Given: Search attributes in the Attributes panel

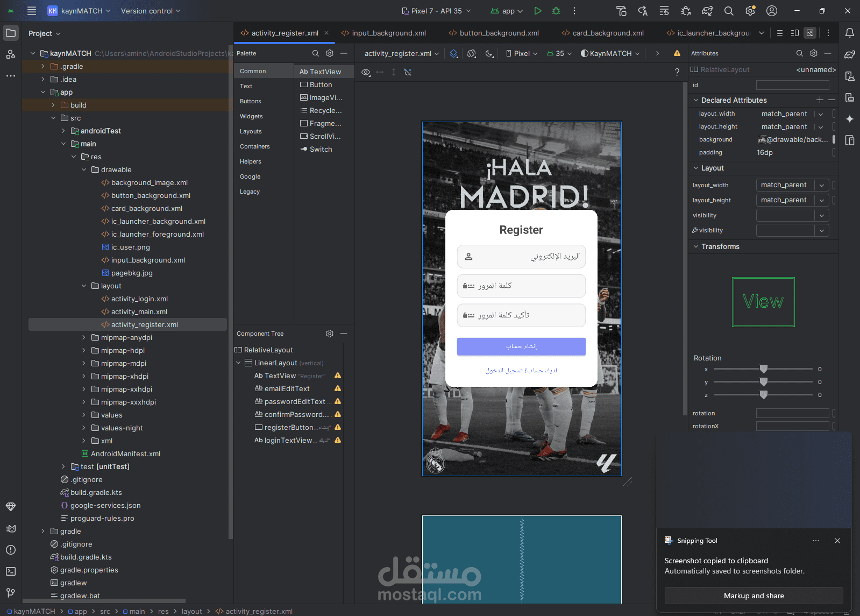Looking at the screenshot, I should click(x=800, y=53).
